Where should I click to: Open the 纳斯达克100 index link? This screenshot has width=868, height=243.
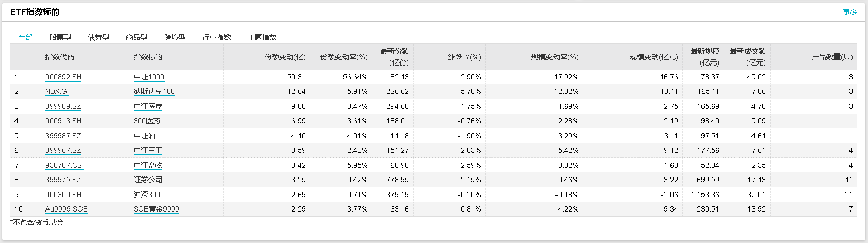[x=154, y=91]
